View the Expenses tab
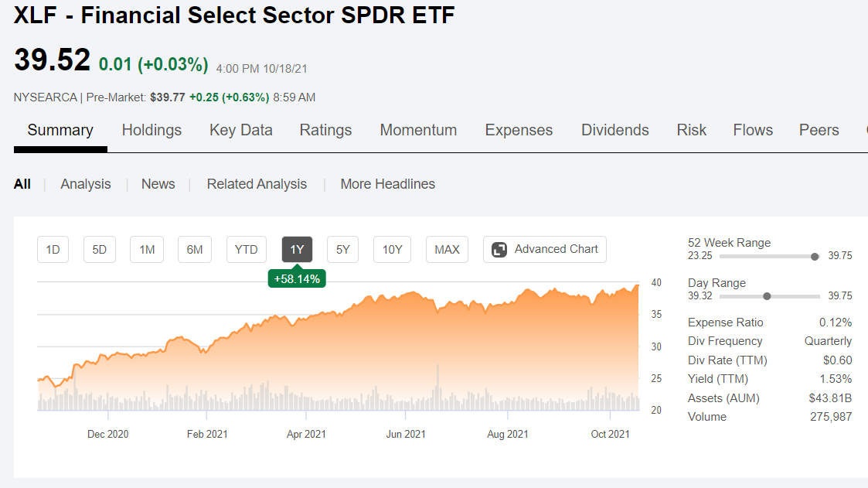This screenshot has height=488, width=868. pos(519,130)
